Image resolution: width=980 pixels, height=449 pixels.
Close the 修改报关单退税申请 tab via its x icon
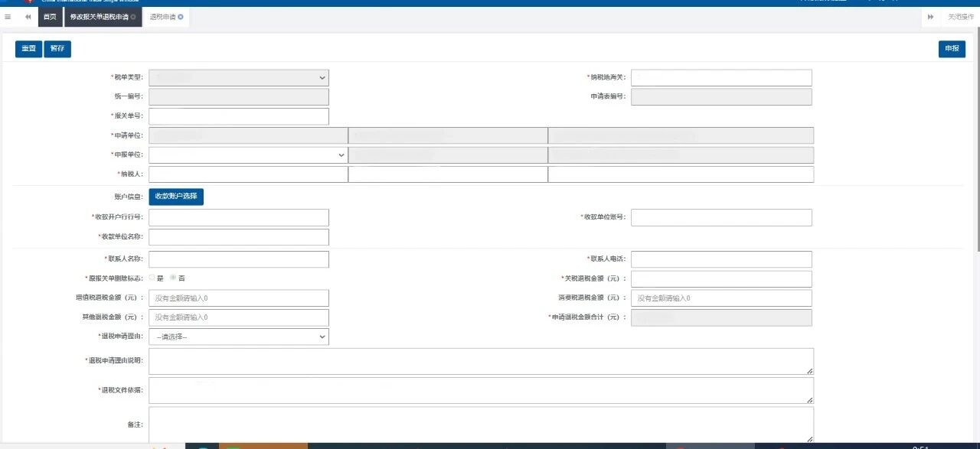(x=133, y=17)
